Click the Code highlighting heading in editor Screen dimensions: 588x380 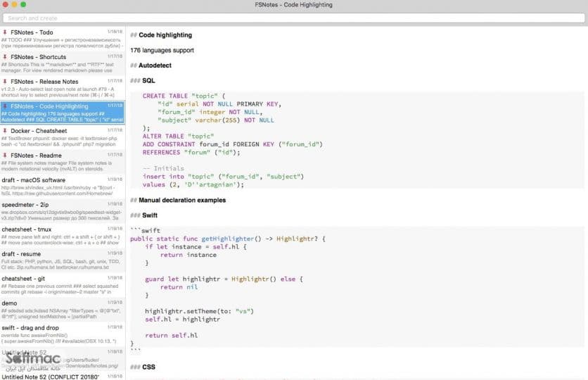(x=165, y=35)
